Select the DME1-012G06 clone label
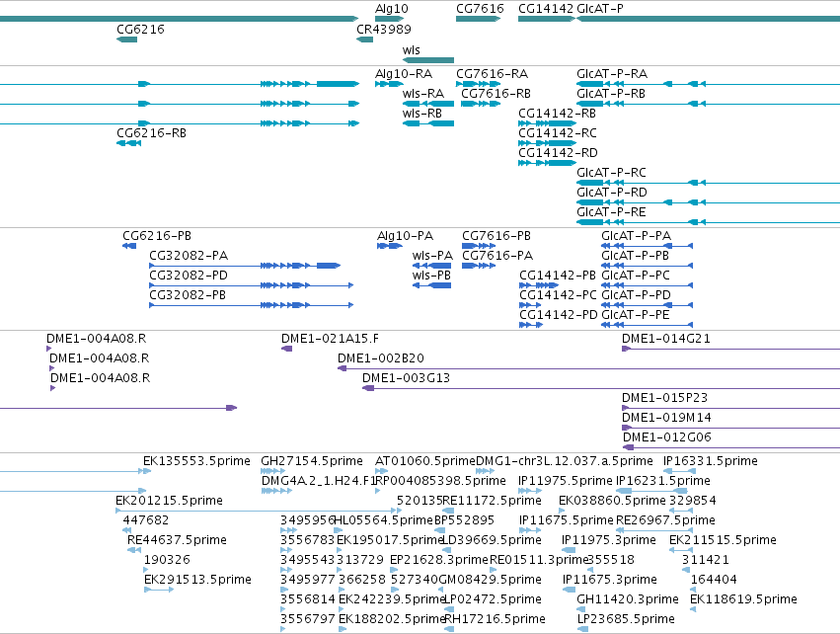Viewport: 840px width, 634px height. 666,437
